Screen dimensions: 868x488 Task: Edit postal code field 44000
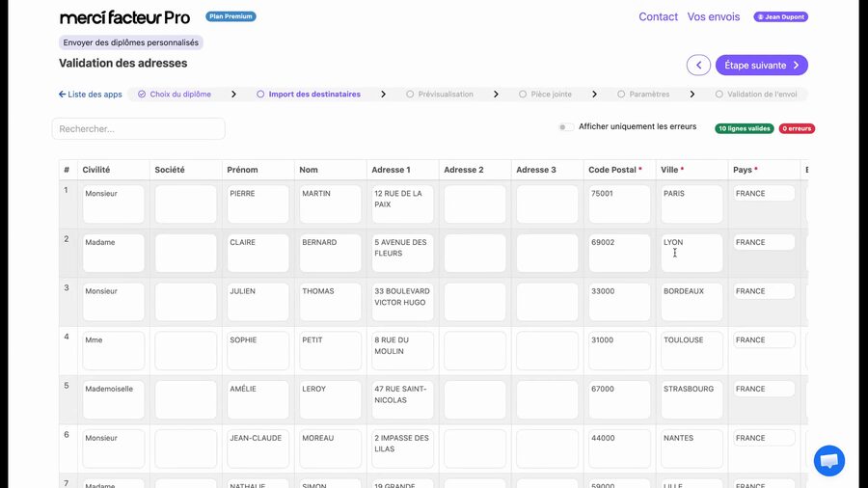[x=619, y=448]
